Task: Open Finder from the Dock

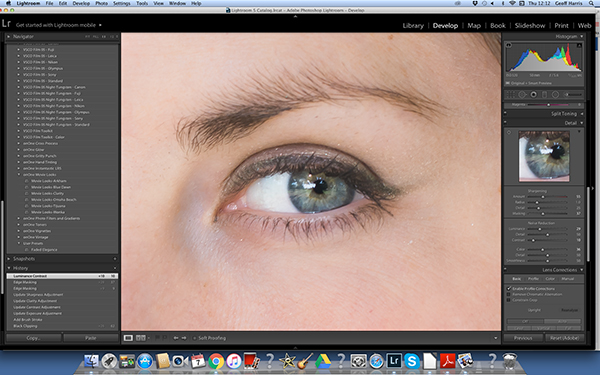Action: click(91, 361)
